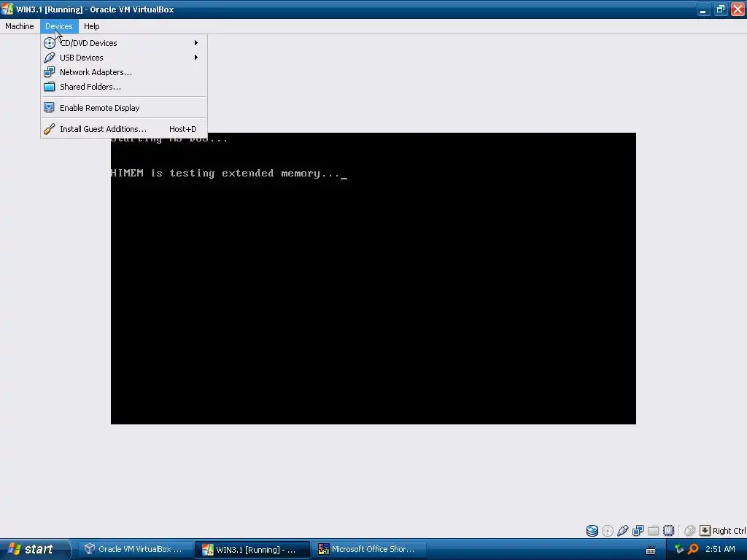Image resolution: width=747 pixels, height=560 pixels.
Task: Click the keyboard capture arrow indicator icon
Action: (705, 531)
